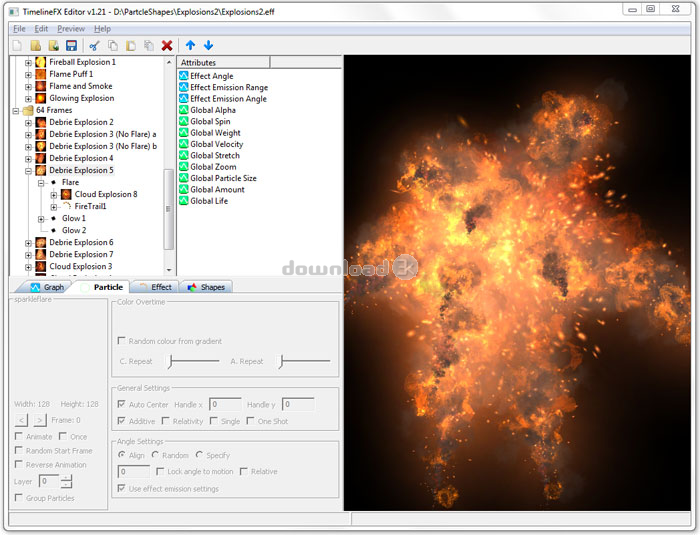Toggle the Group Particles checkbox
The image size is (700, 535).
point(19,497)
